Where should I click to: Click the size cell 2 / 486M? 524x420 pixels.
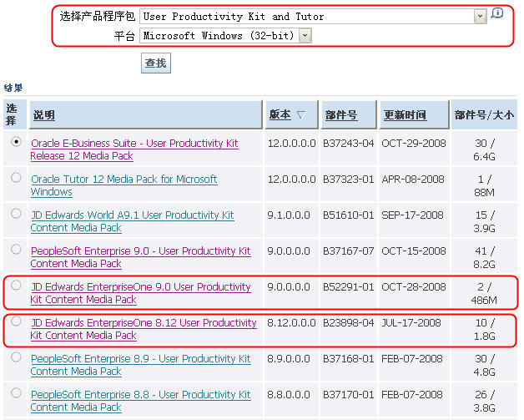484,293
